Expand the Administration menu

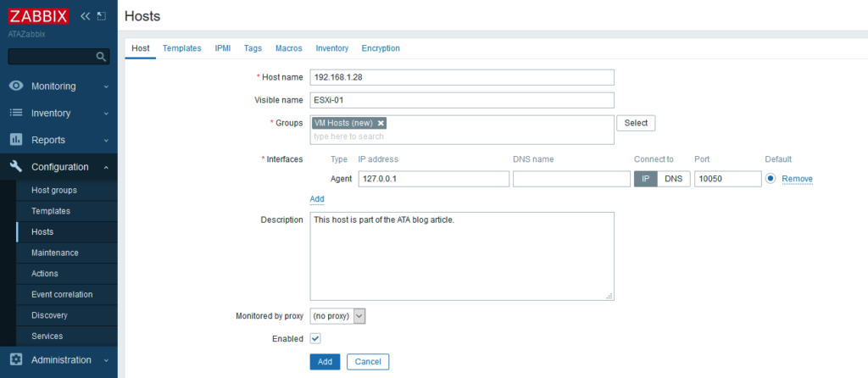[58, 359]
